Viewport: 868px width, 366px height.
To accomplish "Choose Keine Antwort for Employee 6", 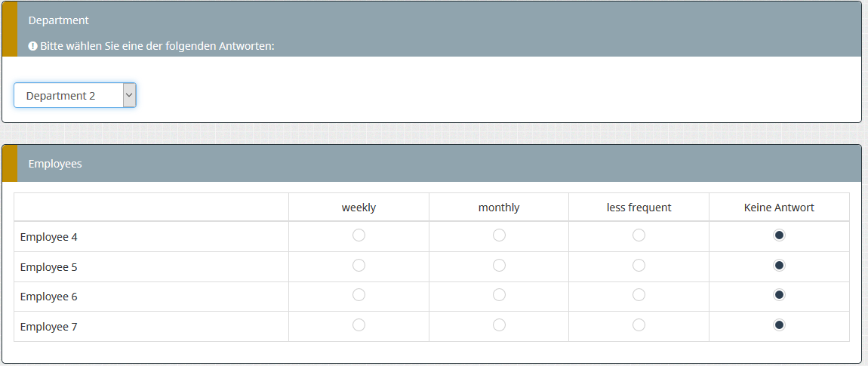I will [x=779, y=295].
